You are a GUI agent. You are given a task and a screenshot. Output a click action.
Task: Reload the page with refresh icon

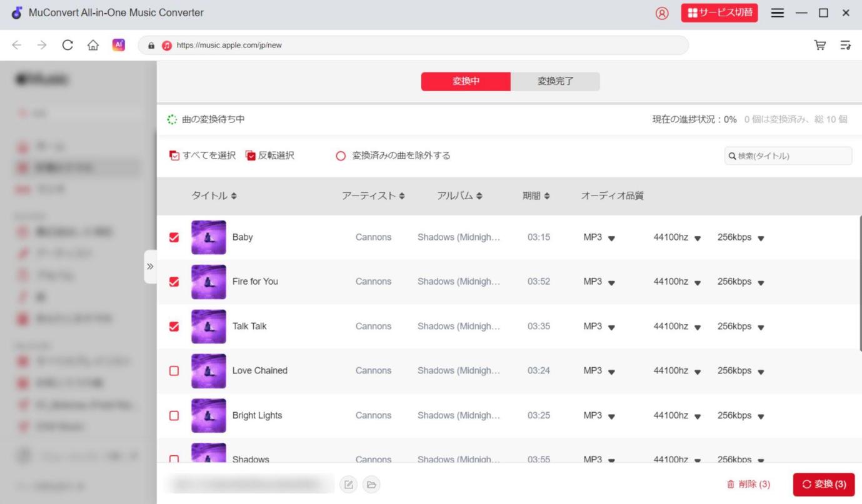tap(67, 45)
